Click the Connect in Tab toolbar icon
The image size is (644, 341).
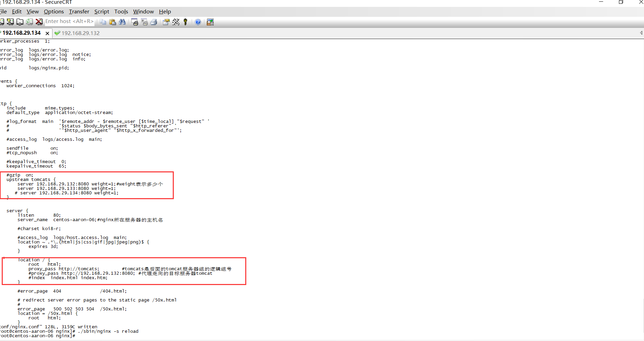[x=20, y=22]
